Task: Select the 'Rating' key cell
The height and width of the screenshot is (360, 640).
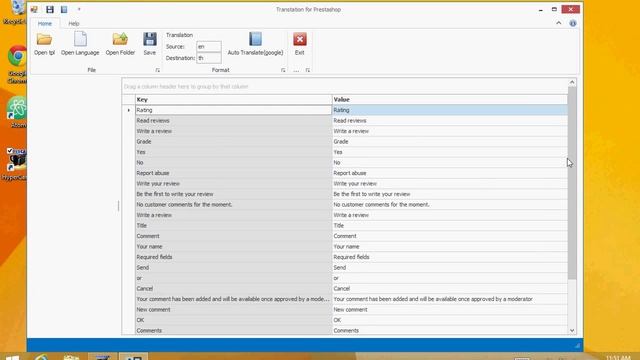Action: point(233,110)
